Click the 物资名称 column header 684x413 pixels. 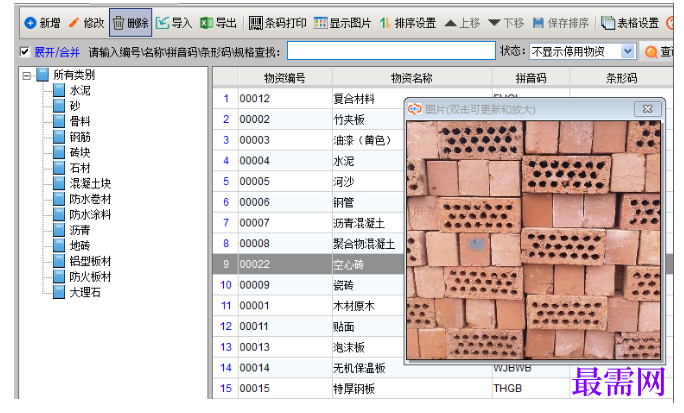coord(412,78)
